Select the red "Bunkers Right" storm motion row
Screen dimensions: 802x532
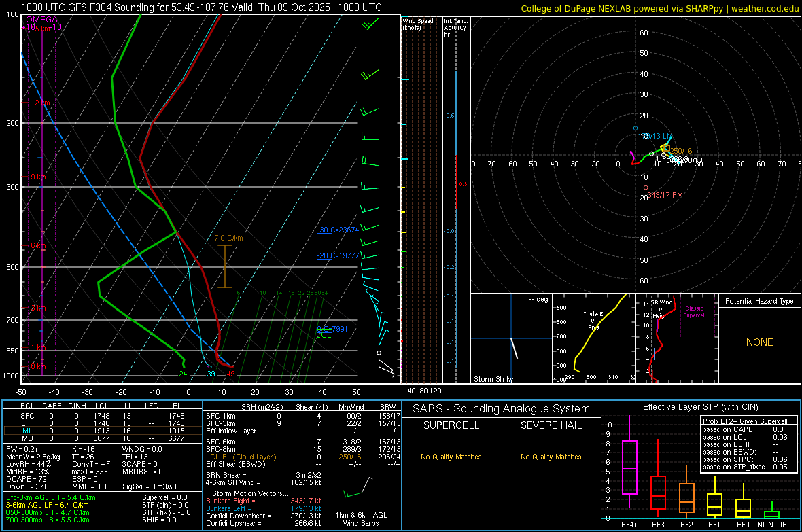[264, 501]
